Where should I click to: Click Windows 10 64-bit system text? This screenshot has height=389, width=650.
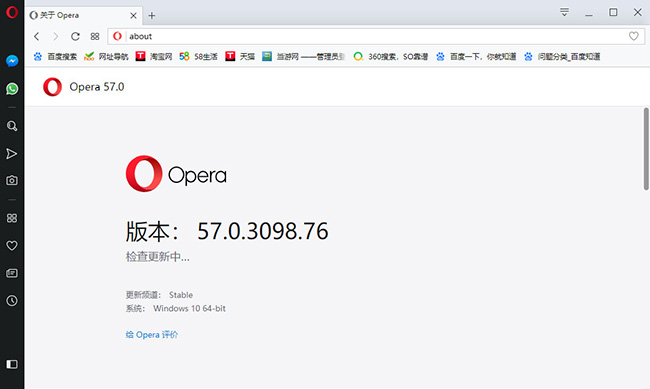pos(189,308)
